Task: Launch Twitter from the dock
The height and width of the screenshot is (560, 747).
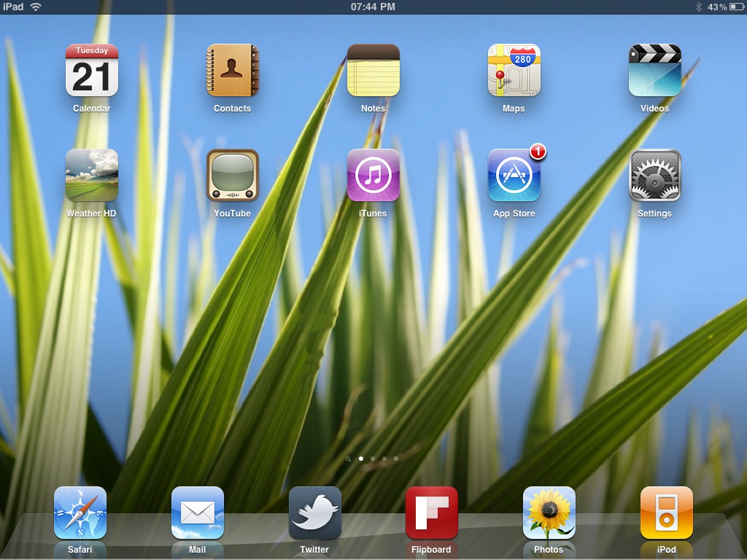Action: tap(314, 513)
